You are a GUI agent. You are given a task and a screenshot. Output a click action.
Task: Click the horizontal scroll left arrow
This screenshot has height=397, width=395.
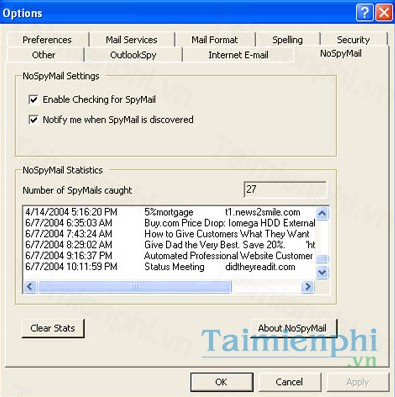tap(30, 286)
